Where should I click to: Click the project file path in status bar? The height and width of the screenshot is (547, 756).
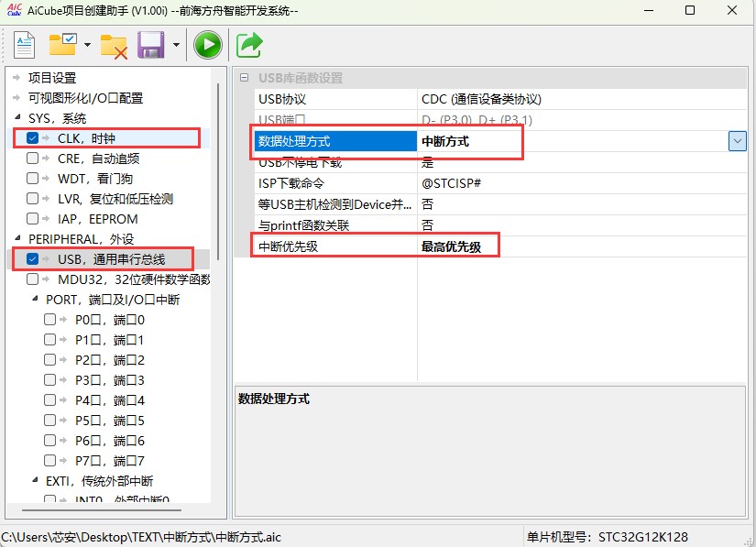pyautogui.click(x=141, y=537)
